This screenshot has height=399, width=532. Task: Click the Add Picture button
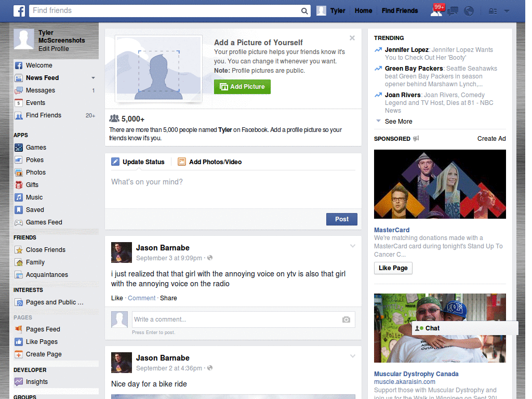point(242,87)
